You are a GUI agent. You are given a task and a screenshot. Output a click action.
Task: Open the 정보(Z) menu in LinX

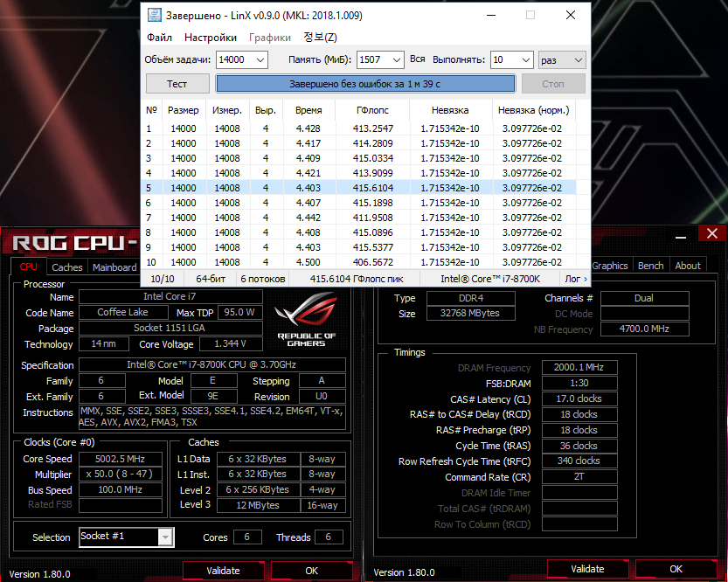[320, 38]
